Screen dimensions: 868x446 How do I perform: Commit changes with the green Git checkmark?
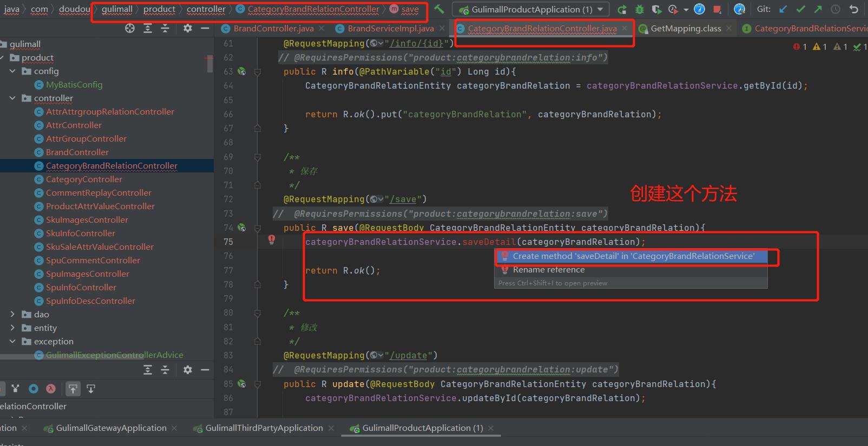click(801, 9)
